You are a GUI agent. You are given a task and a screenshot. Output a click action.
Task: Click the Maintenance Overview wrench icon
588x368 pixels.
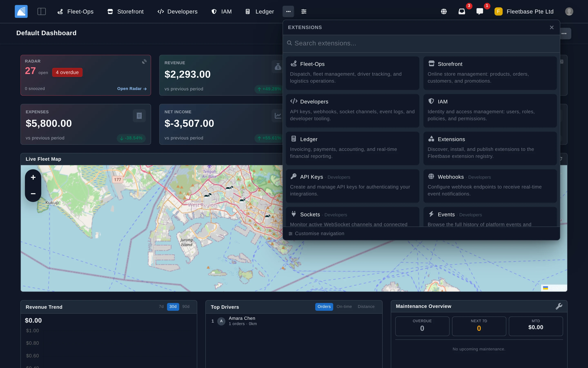tap(559, 306)
